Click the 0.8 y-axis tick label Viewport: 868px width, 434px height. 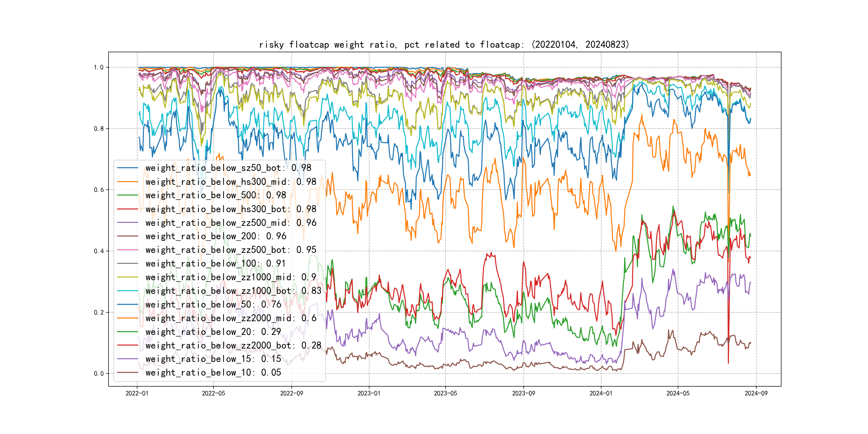click(x=99, y=129)
